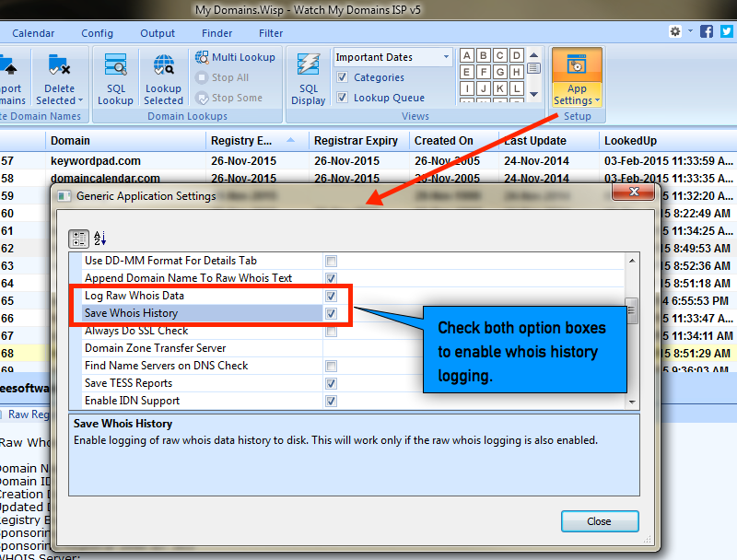Toggle the Lookup Queue checkbox
Screen dimensions: 737x560
click(x=342, y=98)
